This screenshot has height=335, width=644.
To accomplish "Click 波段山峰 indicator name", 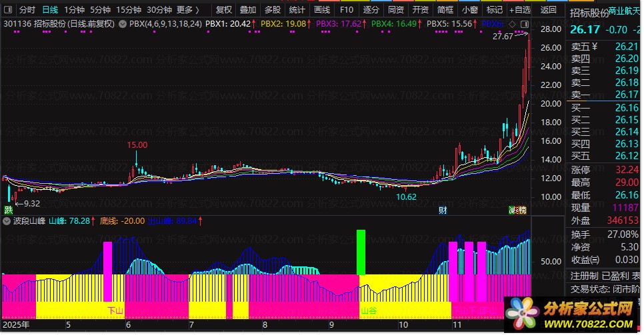I will pos(29,221).
